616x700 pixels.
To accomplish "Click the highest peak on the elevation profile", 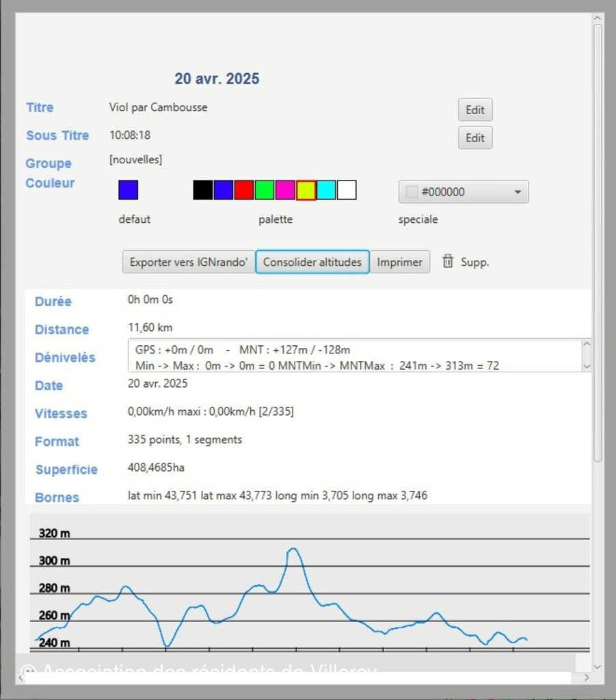I will 294,548.
